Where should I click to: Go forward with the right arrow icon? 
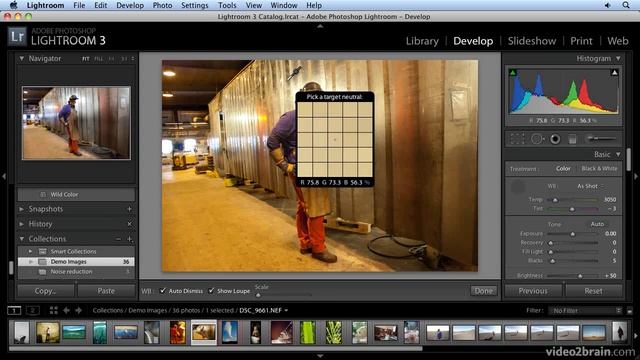click(78, 310)
